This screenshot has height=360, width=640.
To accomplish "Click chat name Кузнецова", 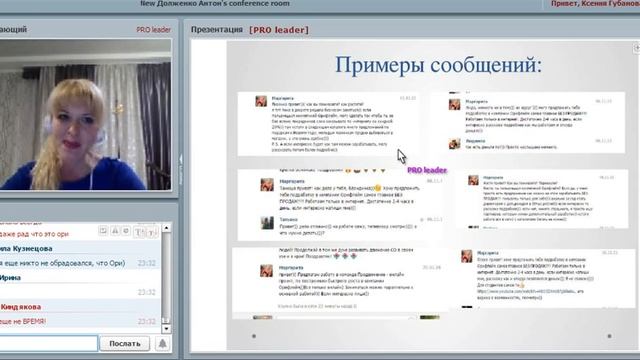I will (x=32, y=249).
